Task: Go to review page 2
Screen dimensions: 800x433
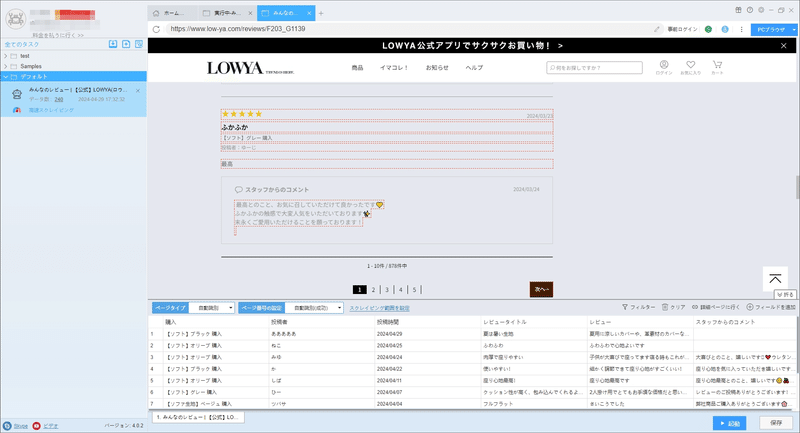Action: click(x=373, y=290)
